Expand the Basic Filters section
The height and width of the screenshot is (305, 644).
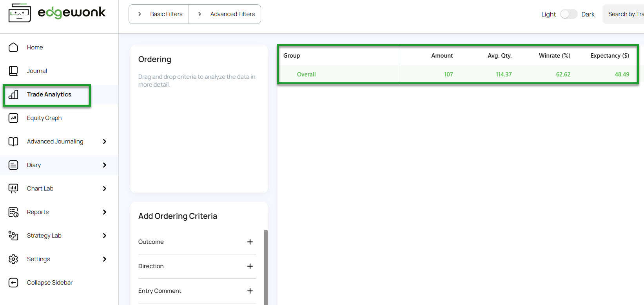coord(159,14)
